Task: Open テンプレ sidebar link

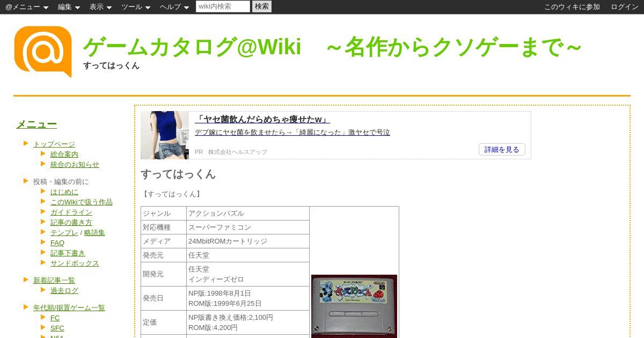Action: pos(64,232)
